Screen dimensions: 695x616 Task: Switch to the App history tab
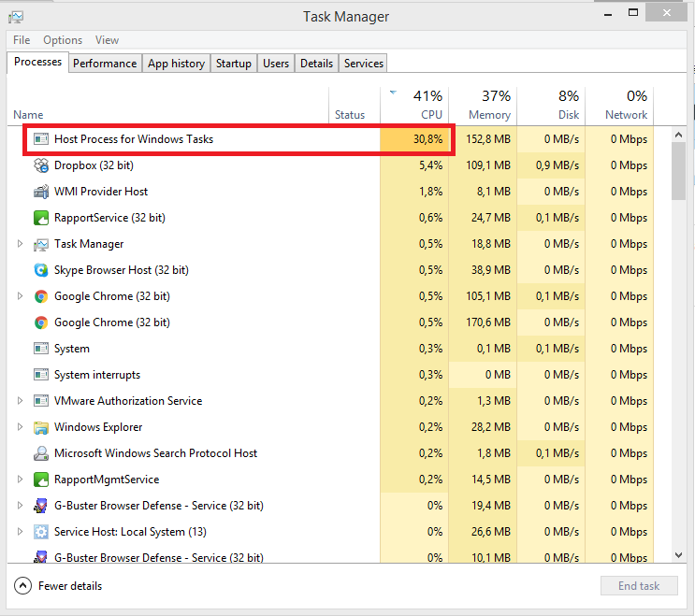pos(176,64)
